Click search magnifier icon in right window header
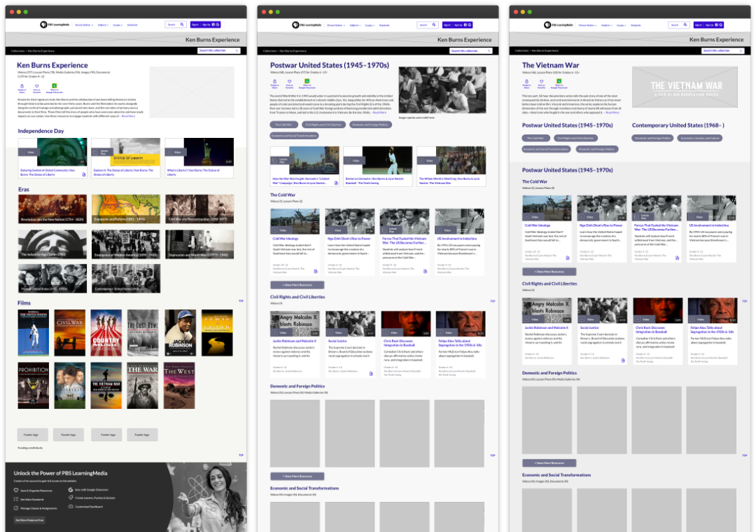This screenshot has width=756, height=532. click(685, 25)
